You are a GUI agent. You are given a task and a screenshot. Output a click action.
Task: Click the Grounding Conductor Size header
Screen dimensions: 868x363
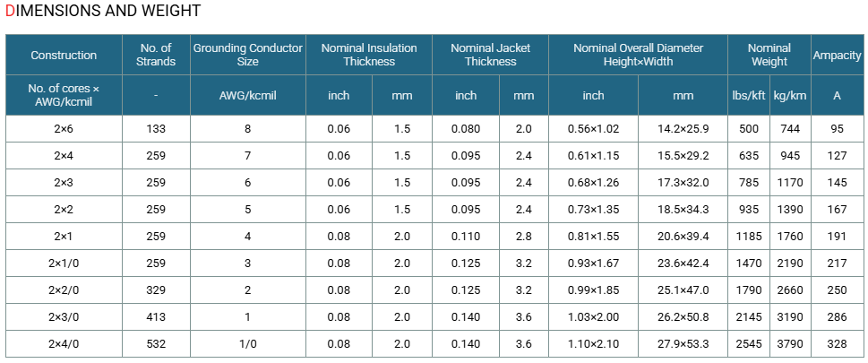[248, 55]
